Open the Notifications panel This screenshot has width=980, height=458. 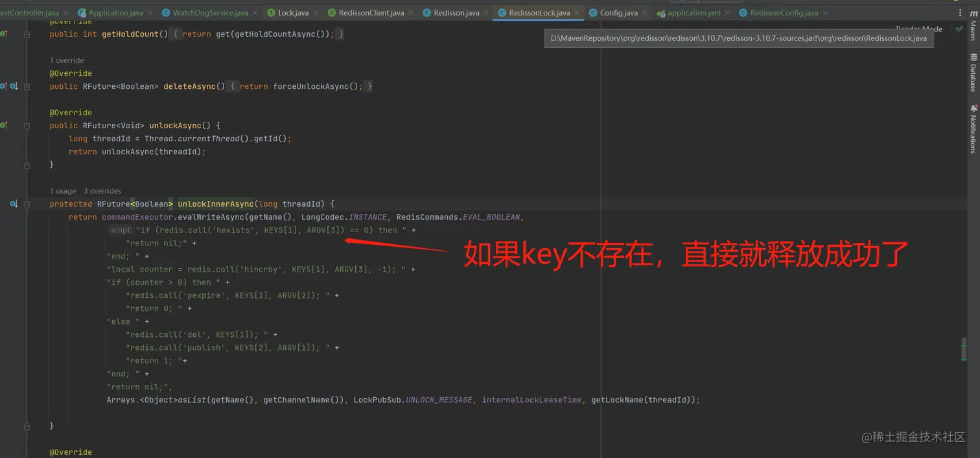click(972, 130)
